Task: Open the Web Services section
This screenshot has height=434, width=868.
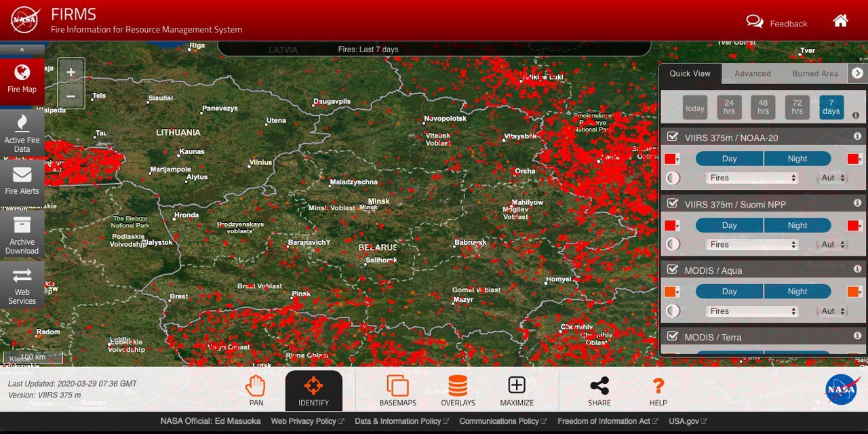Action: pyautogui.click(x=22, y=285)
